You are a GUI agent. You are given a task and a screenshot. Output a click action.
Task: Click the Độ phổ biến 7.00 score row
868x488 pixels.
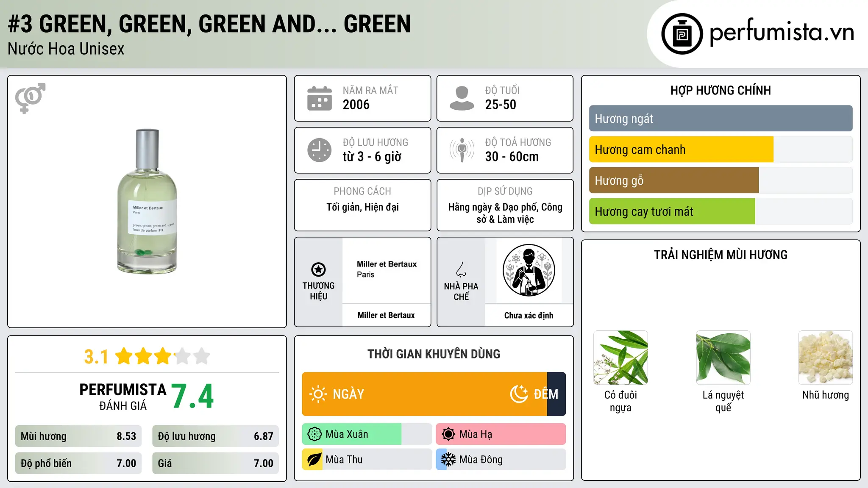(x=78, y=463)
